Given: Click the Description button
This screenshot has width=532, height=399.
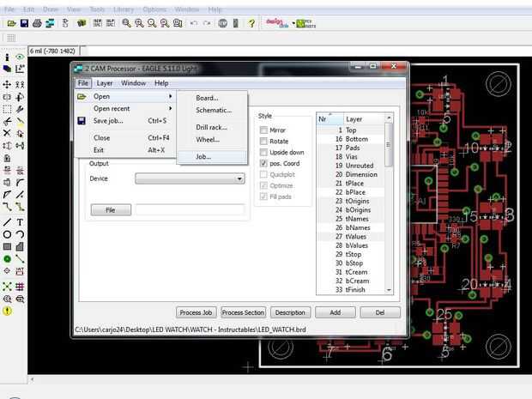Looking at the screenshot, I should click(290, 312).
